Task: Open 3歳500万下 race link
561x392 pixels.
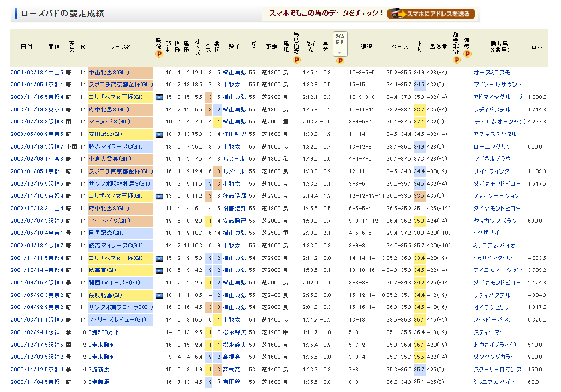Action: pos(104,332)
